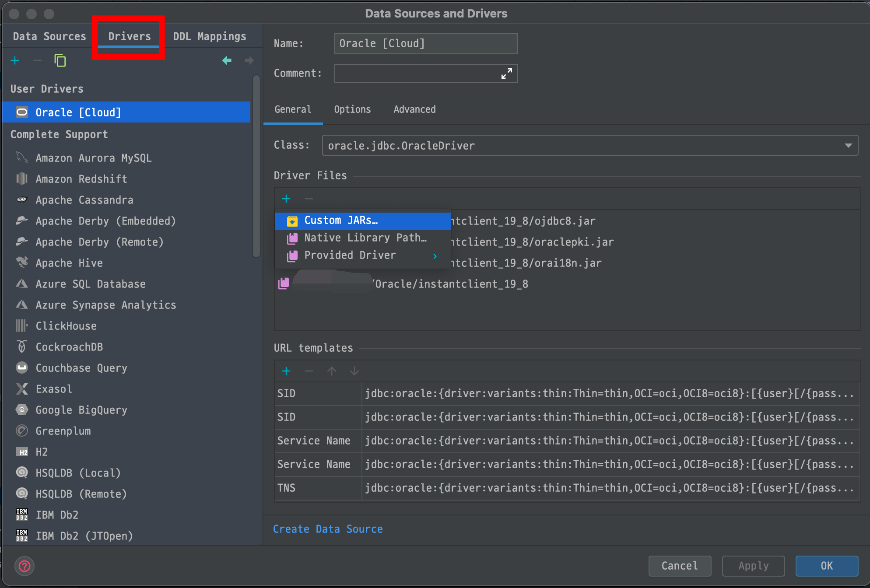
Task: Choose Custom JARs… from the popup menu
Action: point(363,220)
